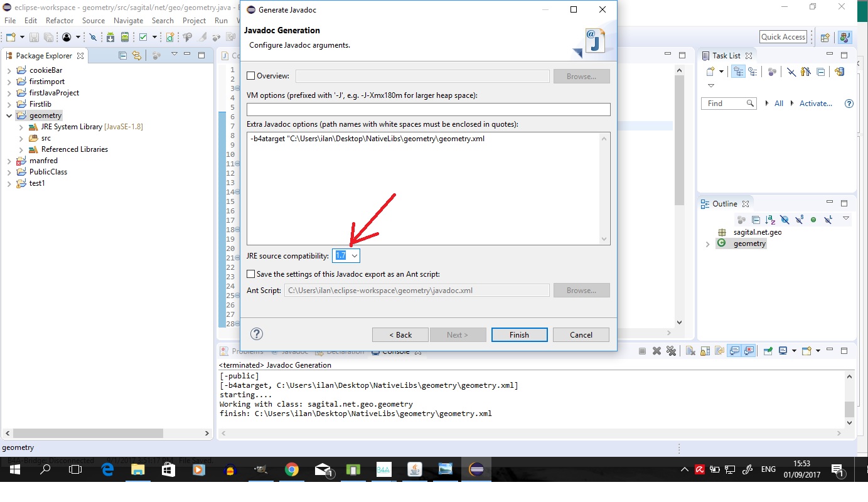
Task: Clear the Console output
Action: (690, 351)
